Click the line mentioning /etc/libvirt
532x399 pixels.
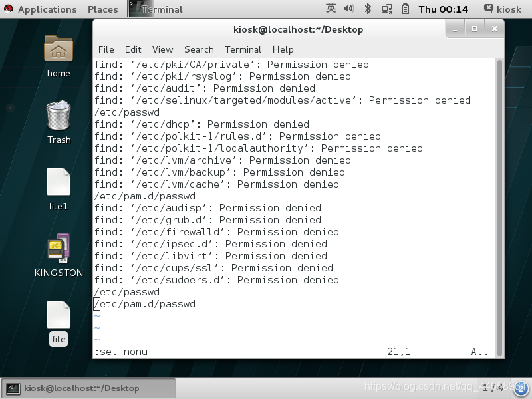[x=211, y=256]
